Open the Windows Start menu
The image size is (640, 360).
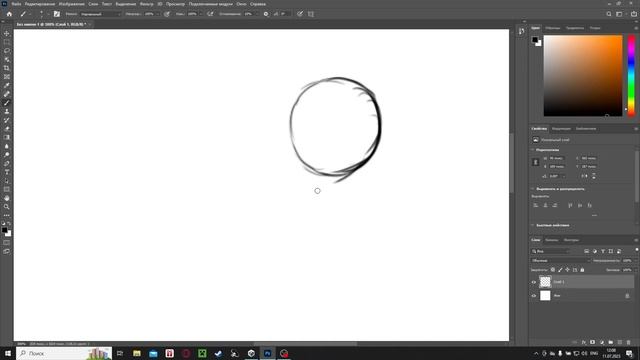(8, 353)
